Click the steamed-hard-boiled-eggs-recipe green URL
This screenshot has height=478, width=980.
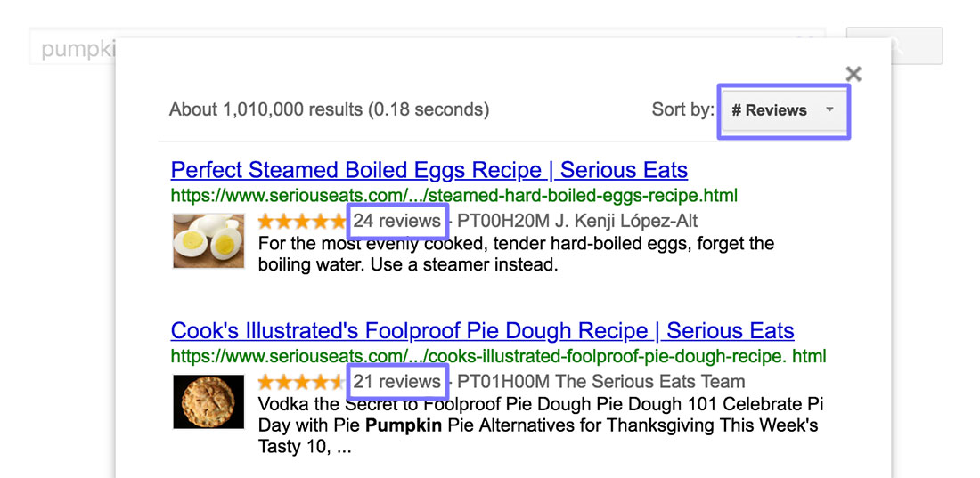point(453,195)
